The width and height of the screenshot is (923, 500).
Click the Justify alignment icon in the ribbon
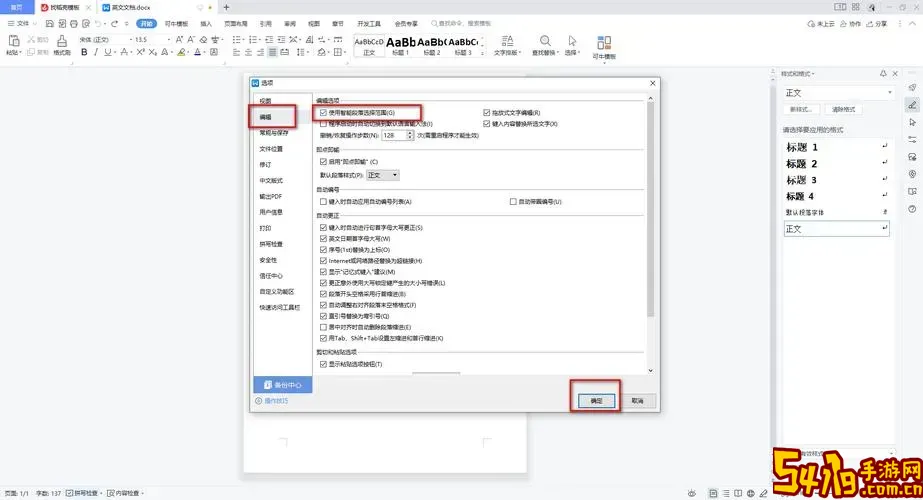272,52
